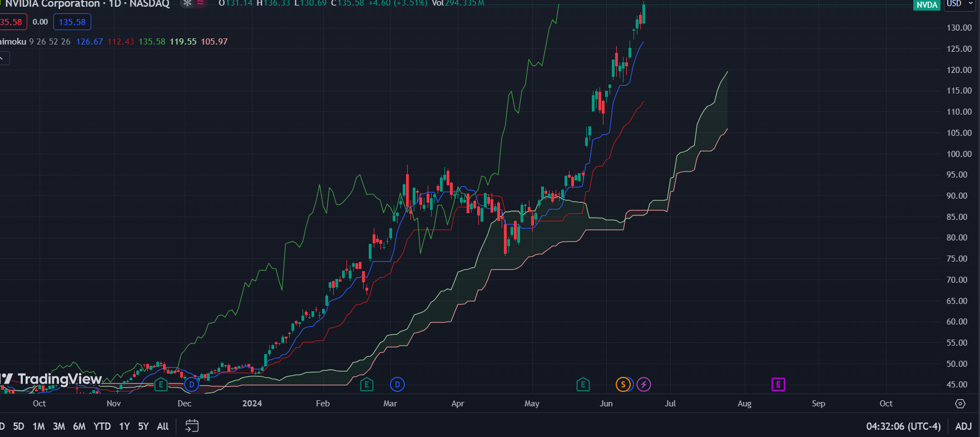The height and width of the screenshot is (437, 980).
Task: Click the Apr label on time axis
Action: pos(458,404)
